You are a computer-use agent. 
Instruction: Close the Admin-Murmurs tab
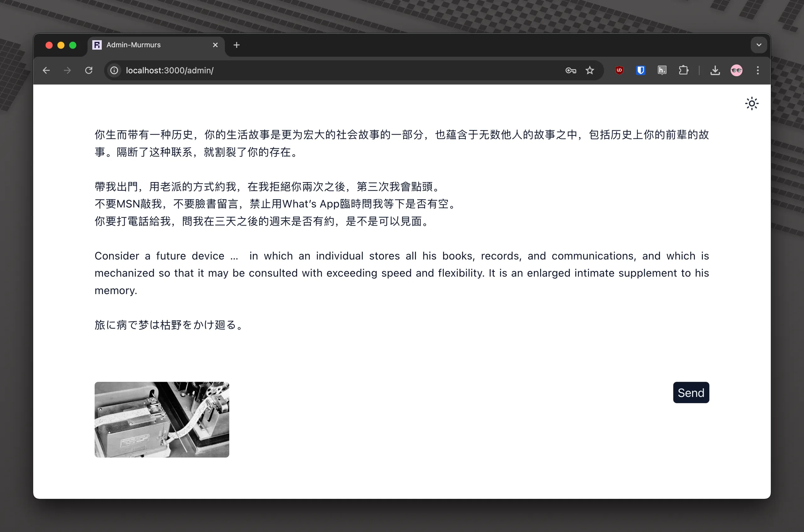click(x=215, y=45)
